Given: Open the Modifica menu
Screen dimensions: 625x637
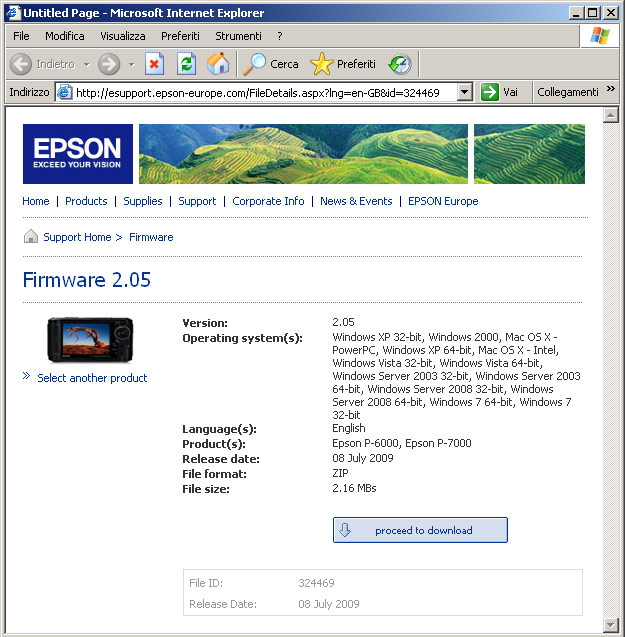Looking at the screenshot, I should click(x=65, y=36).
